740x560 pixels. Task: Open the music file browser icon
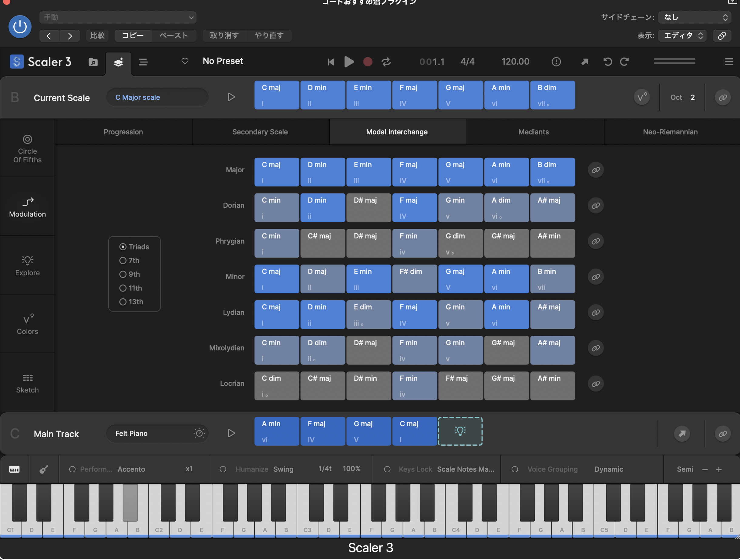pos(93,62)
